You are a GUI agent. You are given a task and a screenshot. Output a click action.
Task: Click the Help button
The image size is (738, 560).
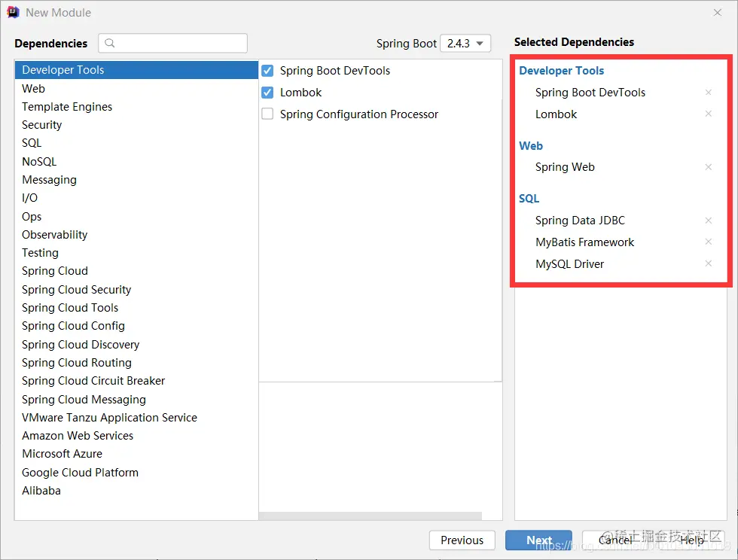tap(692, 540)
